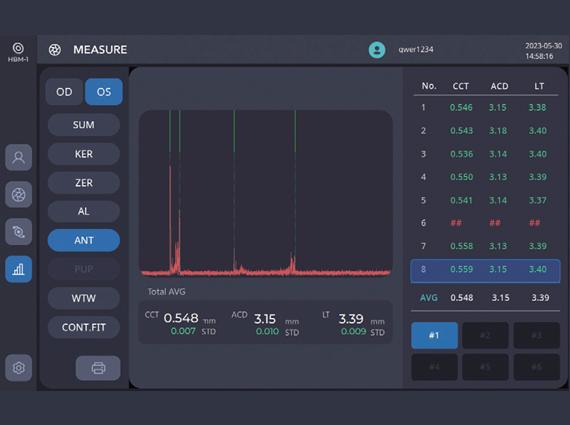The image size is (570, 425).
Task: Click LT STD value 0.009
Action: click(353, 332)
